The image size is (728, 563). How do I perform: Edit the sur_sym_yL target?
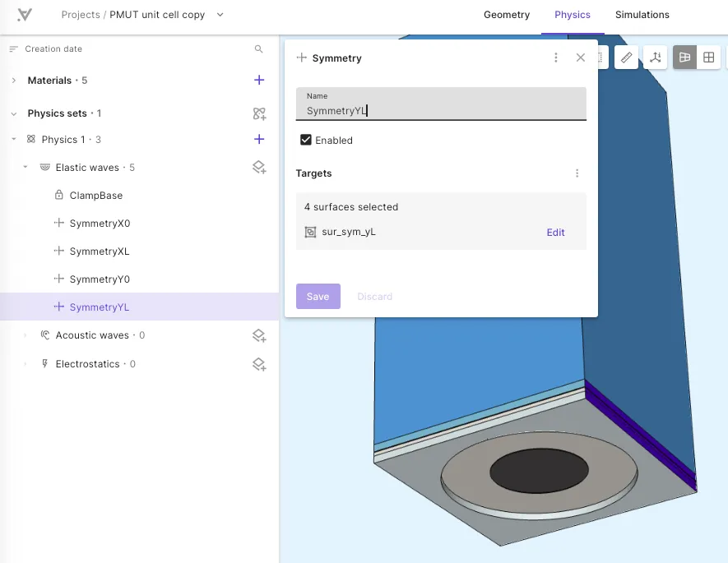(555, 233)
